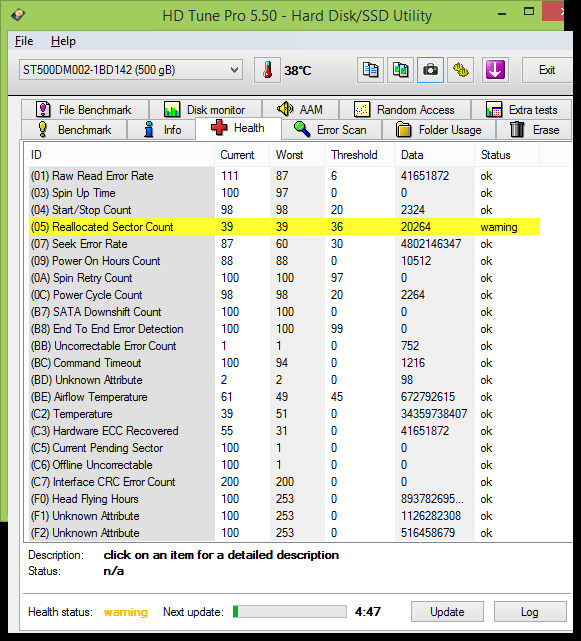Open the File menu
Image resolution: width=581 pixels, height=641 pixels.
click(x=24, y=41)
